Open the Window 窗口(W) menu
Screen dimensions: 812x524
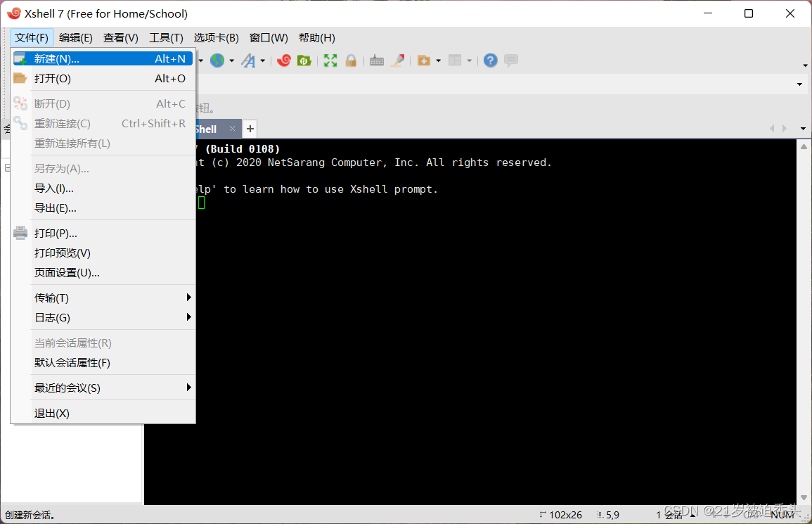point(269,38)
